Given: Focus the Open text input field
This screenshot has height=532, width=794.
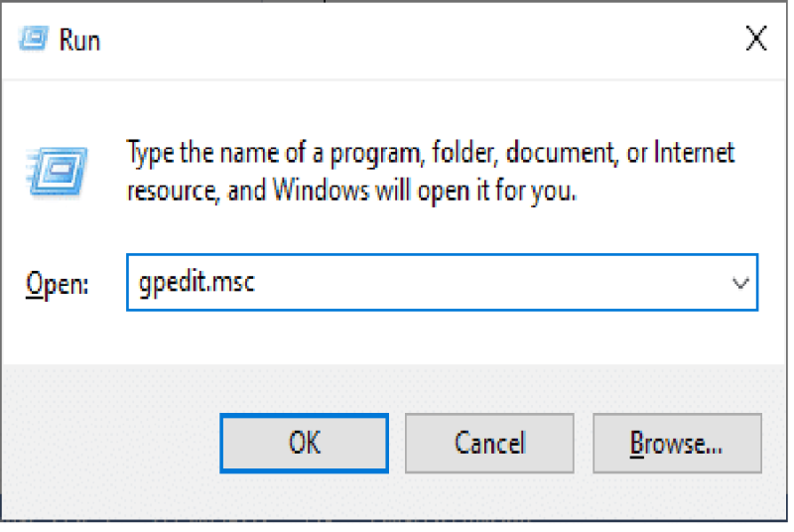Looking at the screenshot, I should 442,283.
